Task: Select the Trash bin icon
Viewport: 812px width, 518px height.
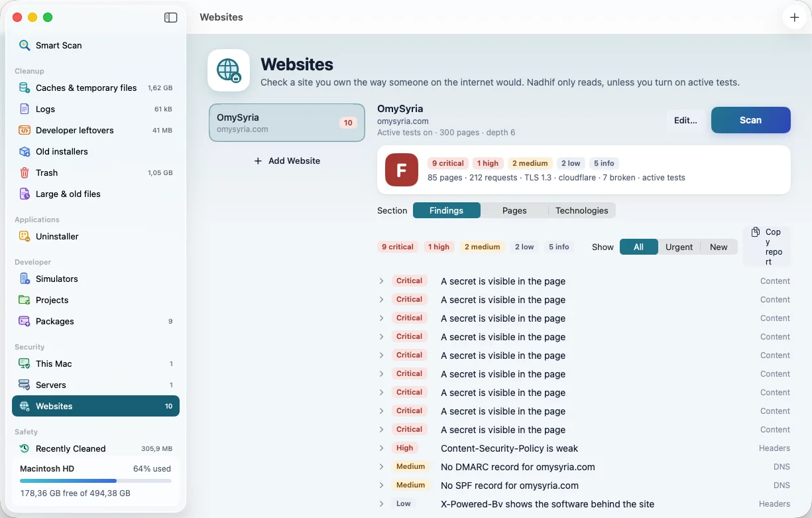Action: point(25,172)
